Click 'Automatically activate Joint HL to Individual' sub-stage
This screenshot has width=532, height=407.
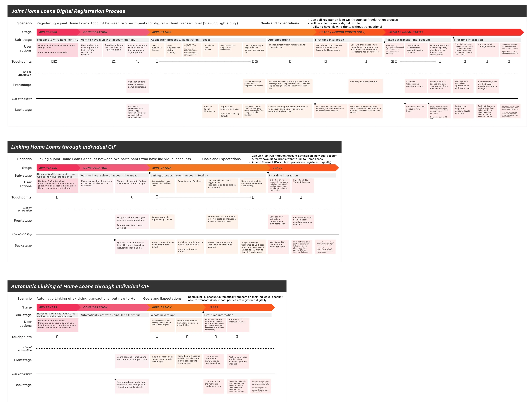click(114, 315)
